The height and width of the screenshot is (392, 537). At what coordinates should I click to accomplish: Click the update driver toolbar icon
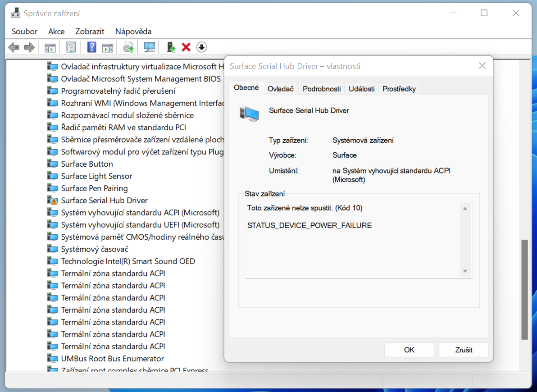(171, 47)
